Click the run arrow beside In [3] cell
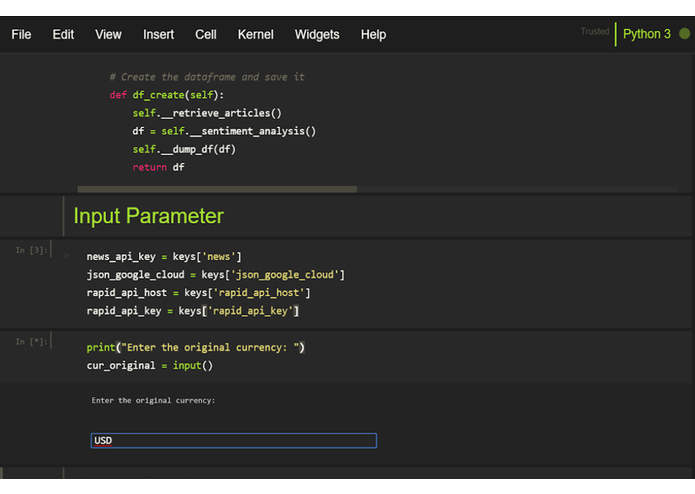Screen dimensions: 695x494 67,256
